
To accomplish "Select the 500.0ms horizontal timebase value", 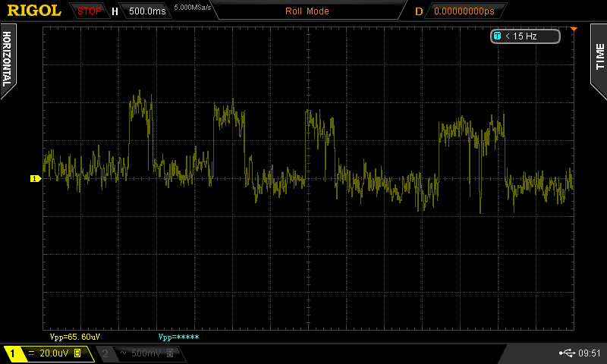I will [147, 11].
